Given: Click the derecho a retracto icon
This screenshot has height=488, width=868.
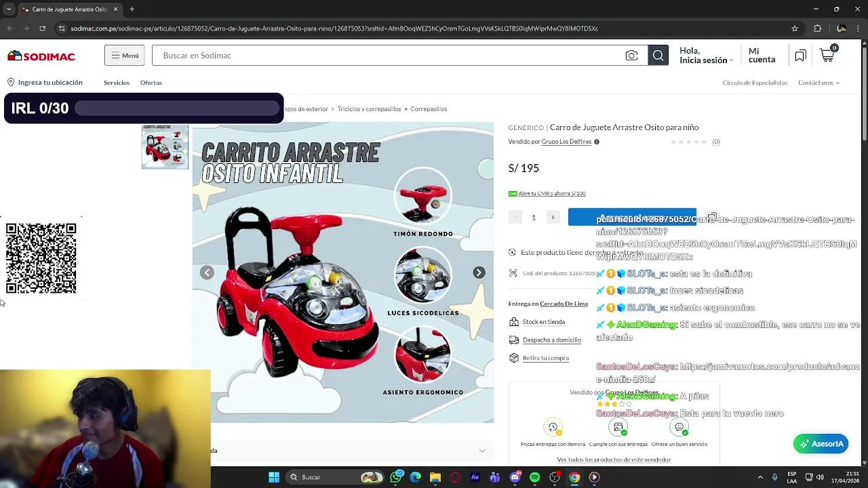Looking at the screenshot, I should coord(512,252).
